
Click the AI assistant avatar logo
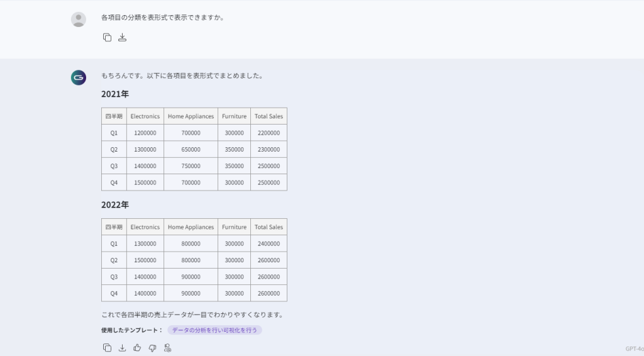coord(79,77)
